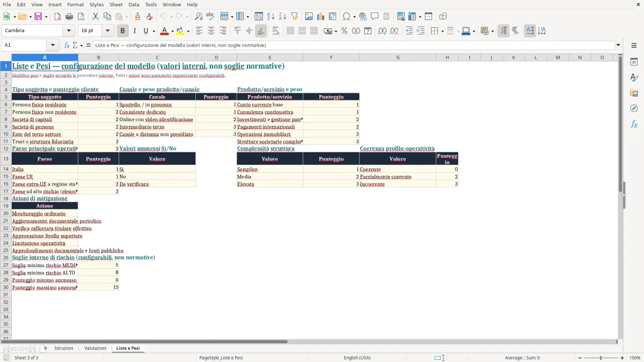
Task: Open the Format menu
Action: click(x=75, y=4)
